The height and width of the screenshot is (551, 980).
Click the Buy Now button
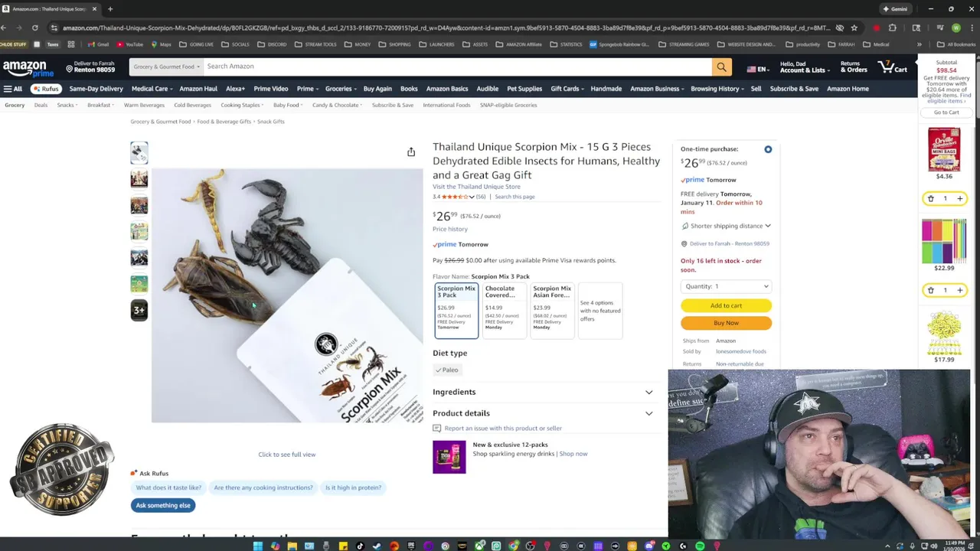point(726,323)
